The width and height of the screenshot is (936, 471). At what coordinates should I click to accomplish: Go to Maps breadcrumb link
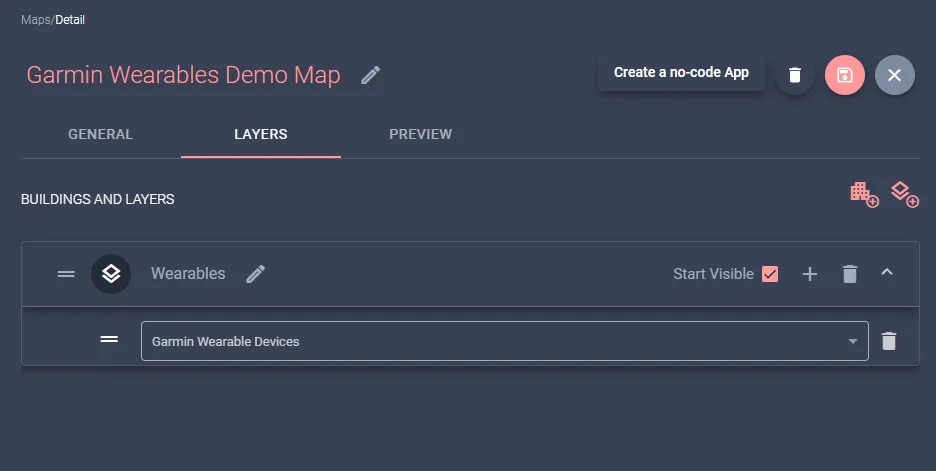coord(36,20)
